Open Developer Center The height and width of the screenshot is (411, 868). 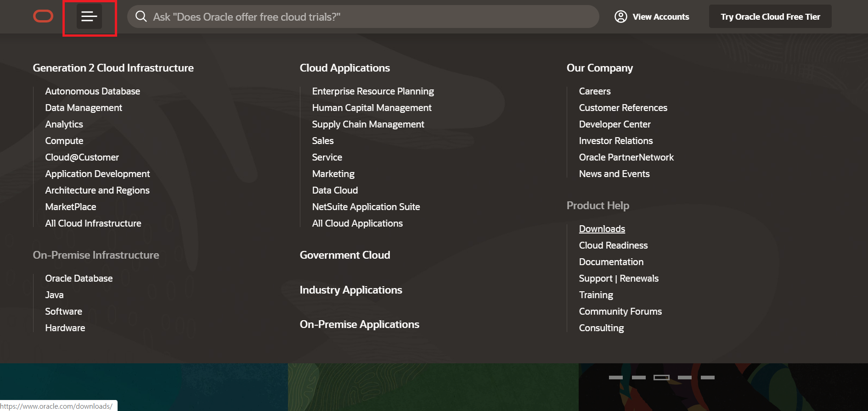coord(614,124)
